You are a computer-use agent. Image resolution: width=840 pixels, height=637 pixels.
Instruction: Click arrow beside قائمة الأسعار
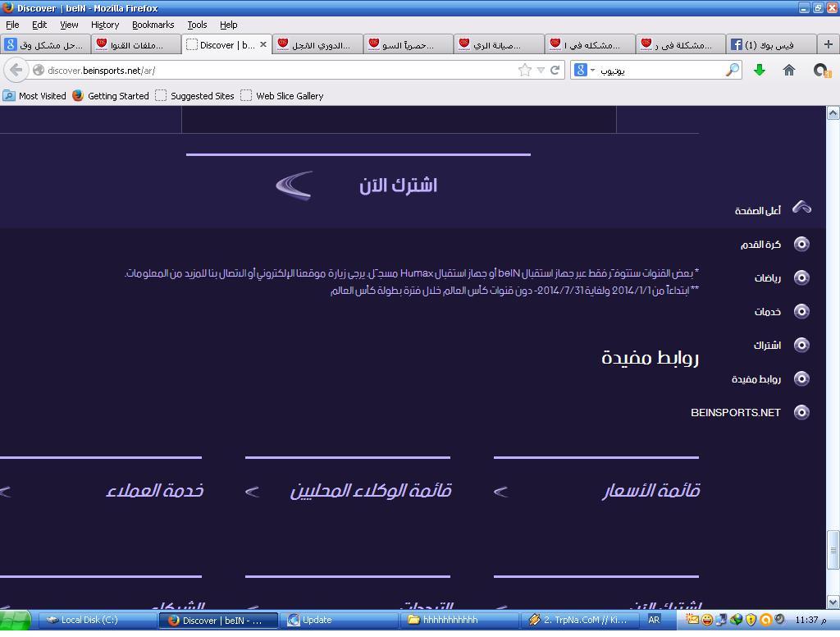click(x=500, y=491)
